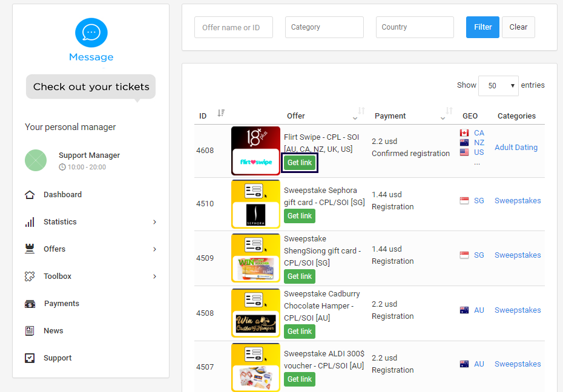This screenshot has height=392, width=563.
Task: Click the Support checkbox icon
Action: point(30,358)
